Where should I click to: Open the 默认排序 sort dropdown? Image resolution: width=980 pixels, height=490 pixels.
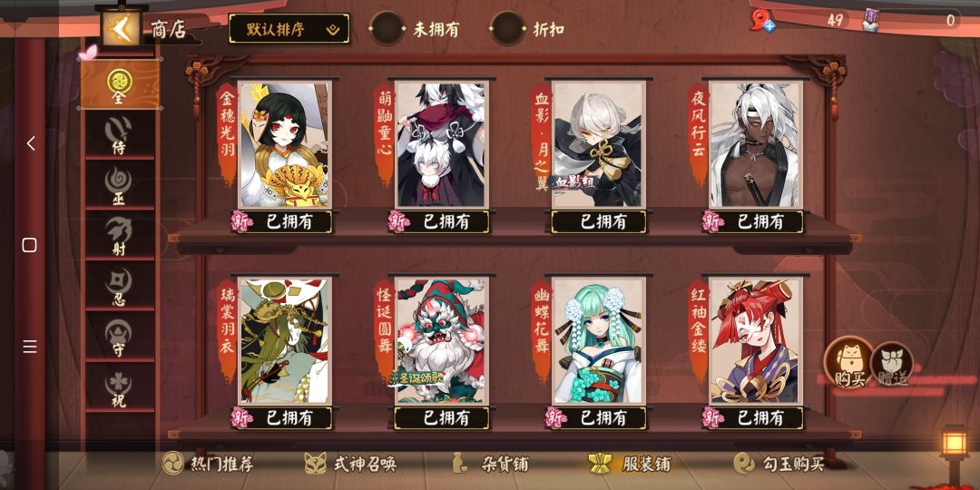[x=289, y=29]
